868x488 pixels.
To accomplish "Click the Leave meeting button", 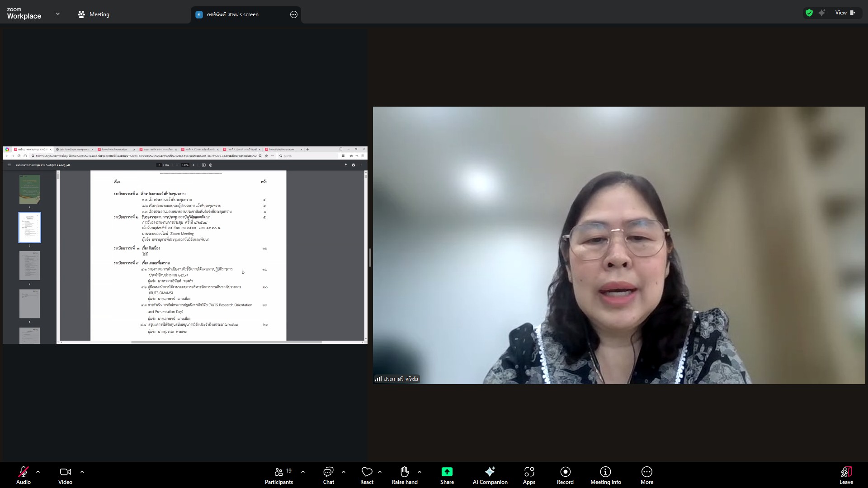I will click(x=846, y=475).
